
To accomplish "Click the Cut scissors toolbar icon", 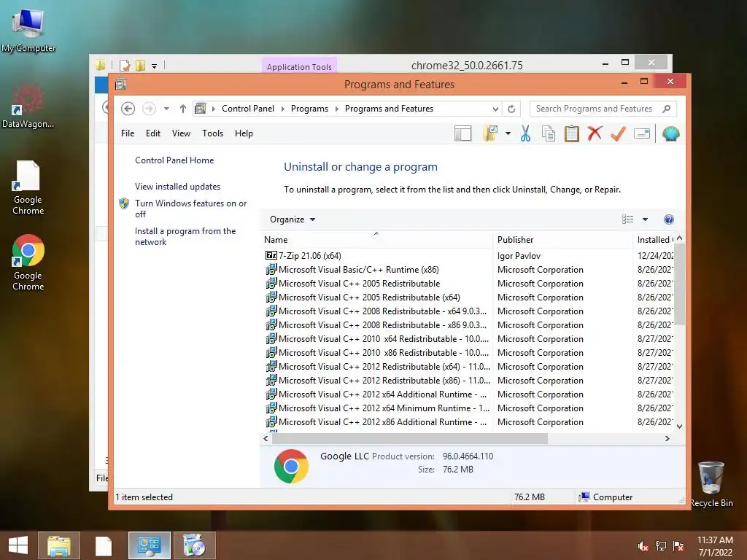I will [525, 134].
